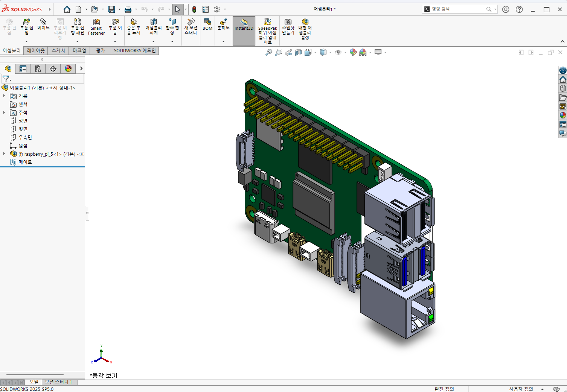Open 대형 어셈블리 설정

pyautogui.click(x=305, y=29)
